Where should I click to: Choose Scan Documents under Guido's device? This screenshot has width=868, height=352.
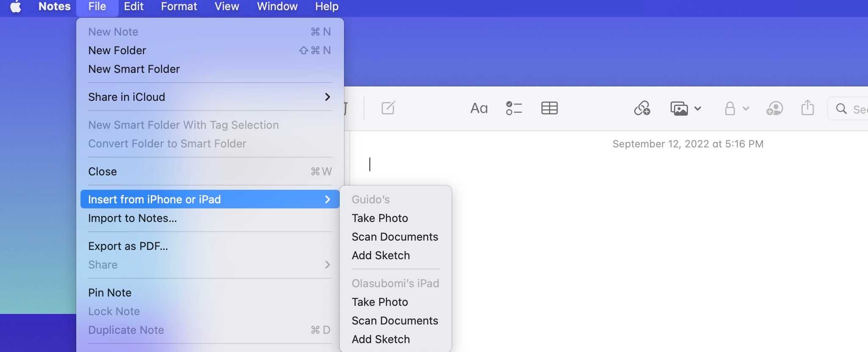pyautogui.click(x=394, y=237)
